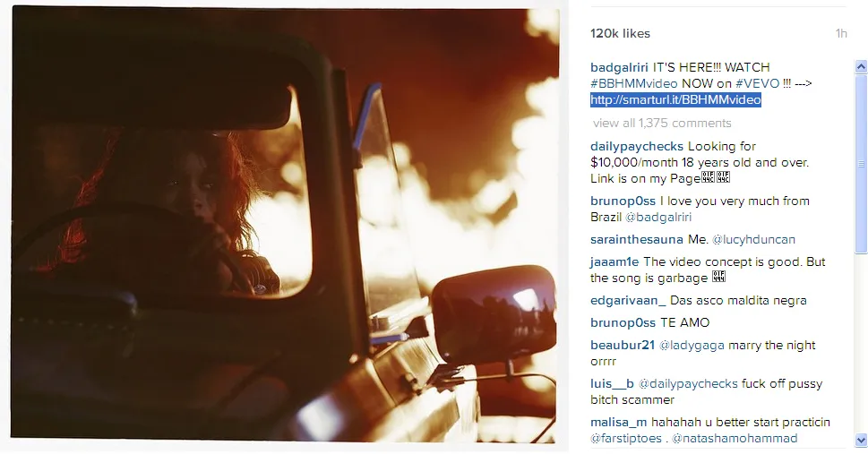Go to the jaaam1e profile

(614, 262)
